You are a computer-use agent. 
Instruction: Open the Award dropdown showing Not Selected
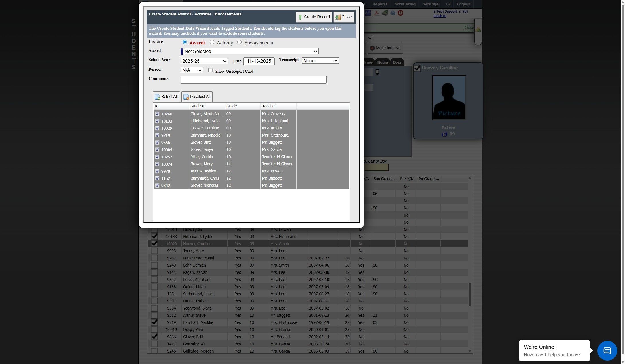pyautogui.click(x=250, y=52)
